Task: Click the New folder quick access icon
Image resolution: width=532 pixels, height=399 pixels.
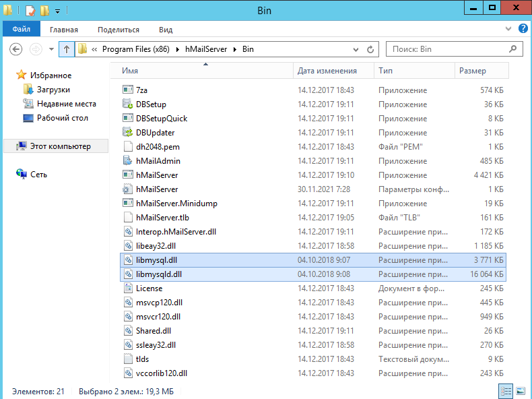Action: (44, 11)
